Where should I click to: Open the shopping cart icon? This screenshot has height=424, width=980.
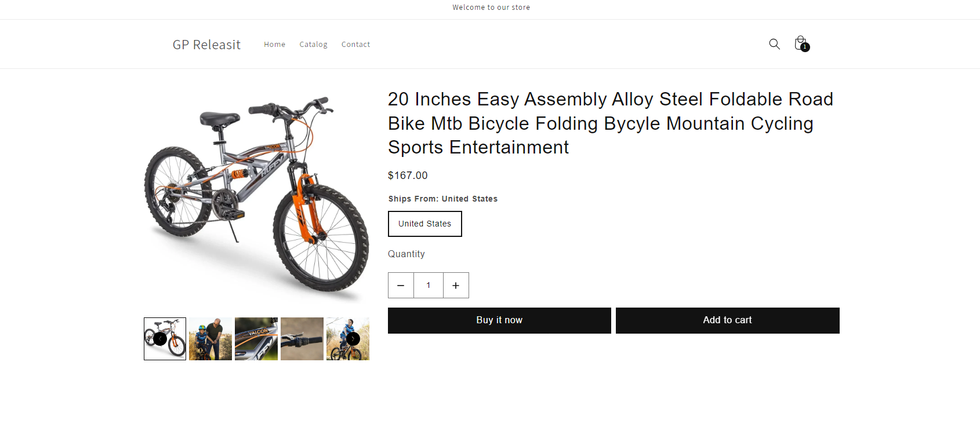point(800,43)
